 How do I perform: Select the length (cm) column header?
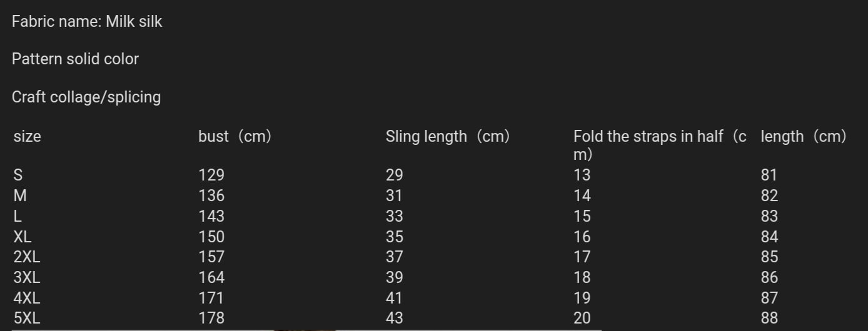point(804,136)
